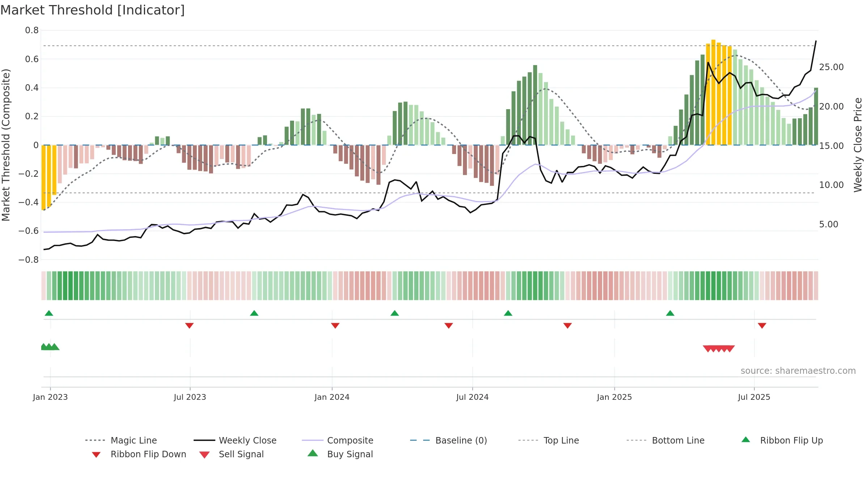Click the ribbon flip down marker near Nov 2024
The width and height of the screenshot is (868, 488).
click(x=567, y=326)
